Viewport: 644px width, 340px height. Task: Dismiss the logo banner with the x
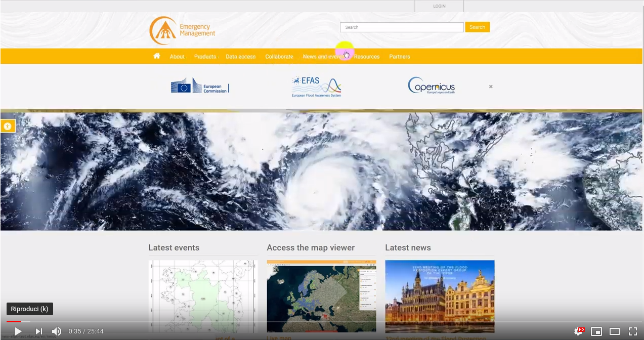tap(490, 86)
